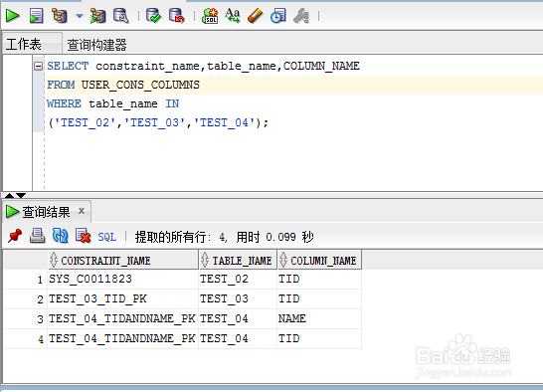Click the Explain Plan icon
This screenshot has width=543, height=392.
coord(60,16)
